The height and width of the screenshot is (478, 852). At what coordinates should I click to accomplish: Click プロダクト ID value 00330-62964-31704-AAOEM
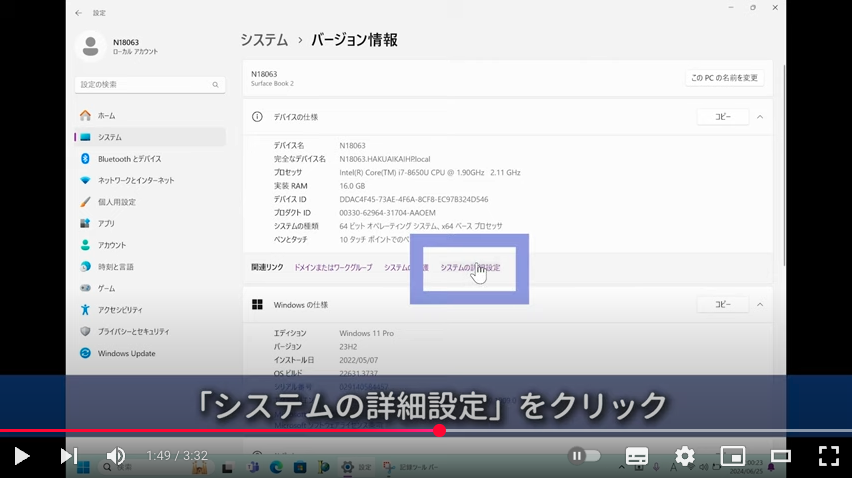pyautogui.click(x=387, y=213)
